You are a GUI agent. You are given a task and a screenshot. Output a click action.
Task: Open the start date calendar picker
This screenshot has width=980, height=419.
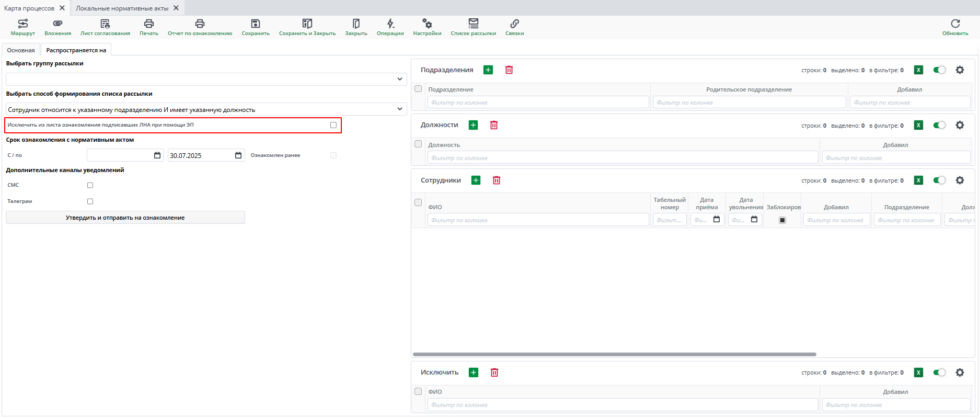click(x=157, y=155)
